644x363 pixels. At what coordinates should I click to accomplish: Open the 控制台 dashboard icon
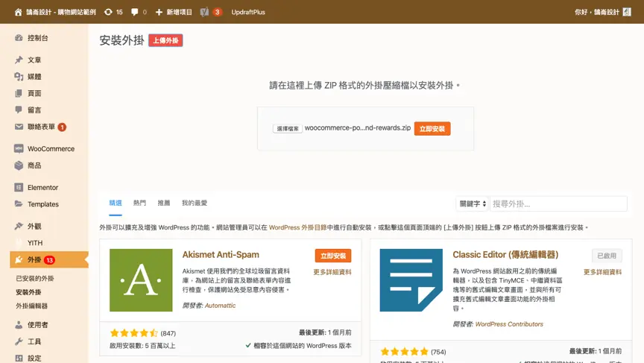[19, 38]
